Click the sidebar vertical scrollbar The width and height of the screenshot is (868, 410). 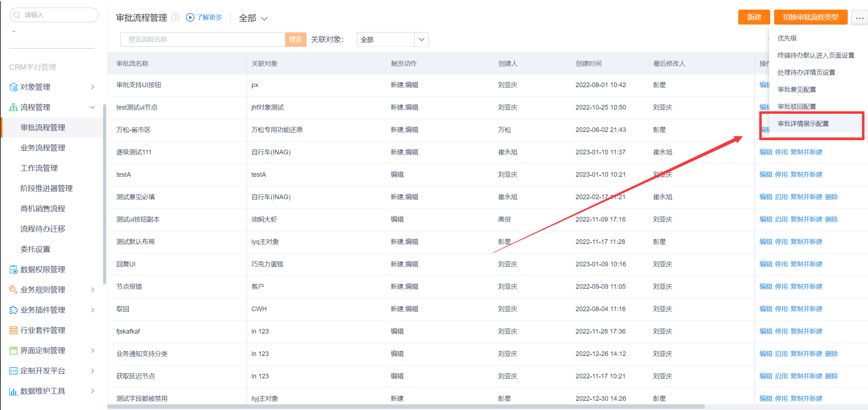(105, 194)
